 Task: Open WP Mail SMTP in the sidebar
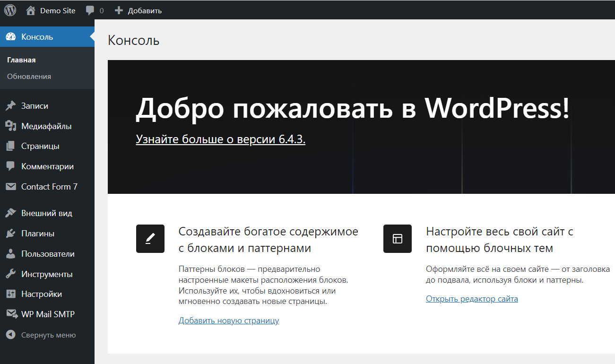[x=47, y=314]
